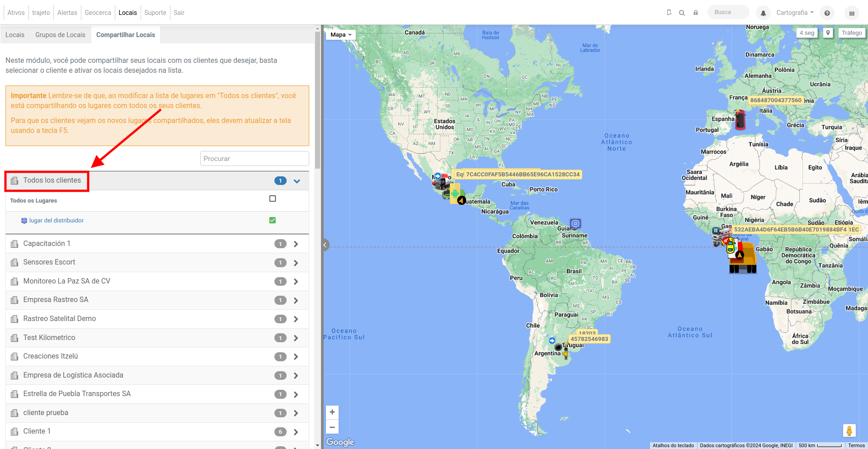Select the Empresa Rastreo SA client row

pos(157,300)
